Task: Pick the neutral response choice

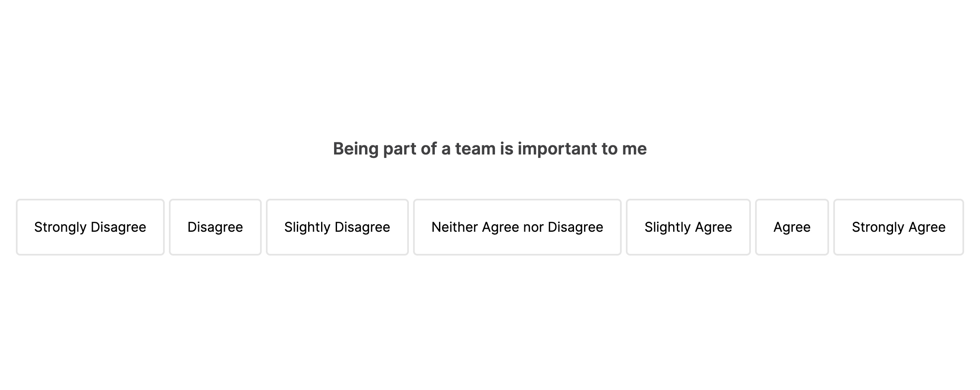Action: 517,227
